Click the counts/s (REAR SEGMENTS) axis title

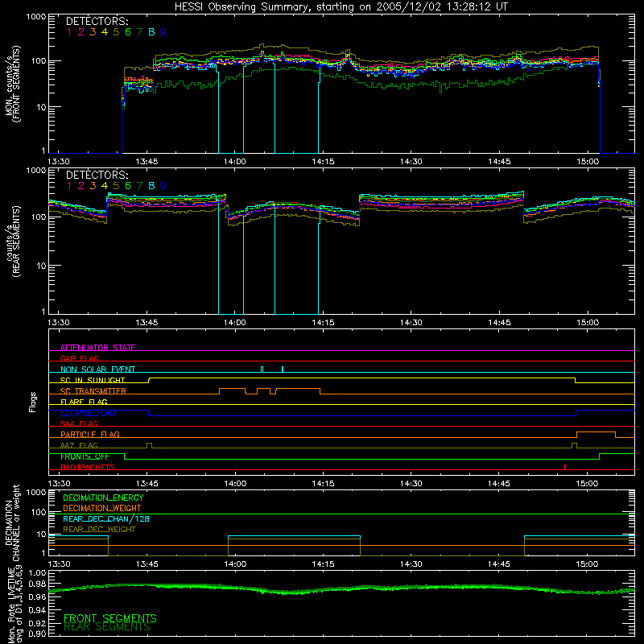pos(12,242)
